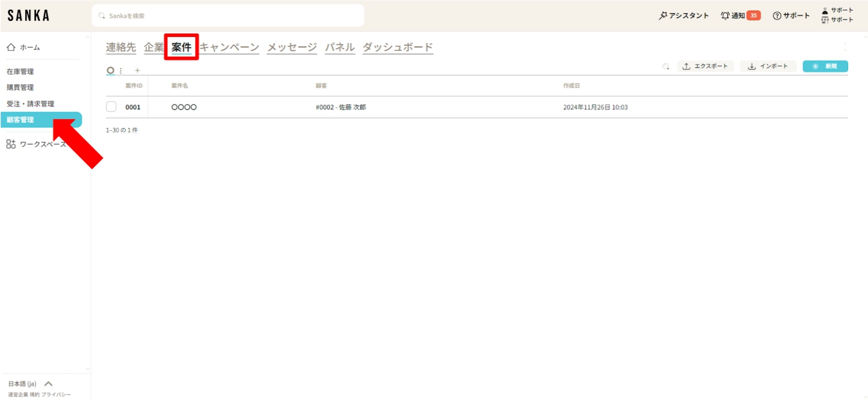
Task: Click the ワークスペース grid icon
Action: click(11, 144)
